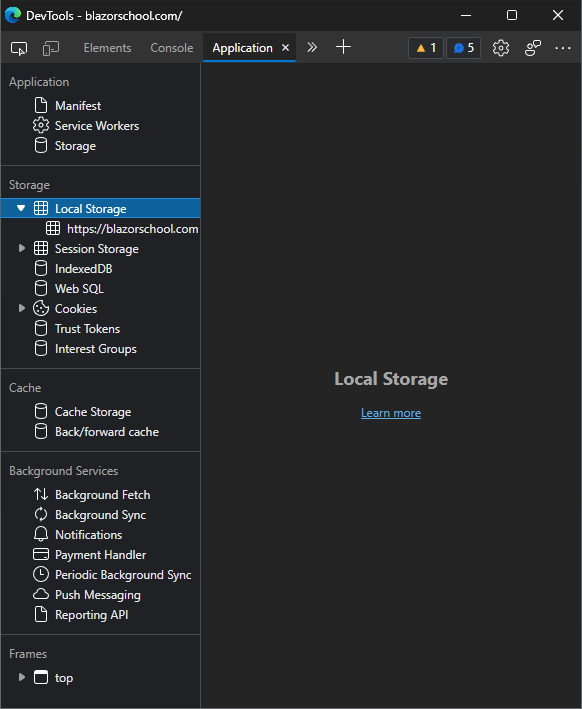Click the Background Sync circular arrows icon
Screen dimensions: 582x709
pos(41,514)
